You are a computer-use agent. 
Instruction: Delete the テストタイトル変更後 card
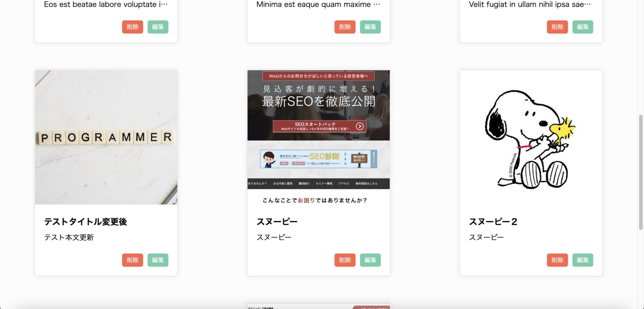tap(132, 260)
